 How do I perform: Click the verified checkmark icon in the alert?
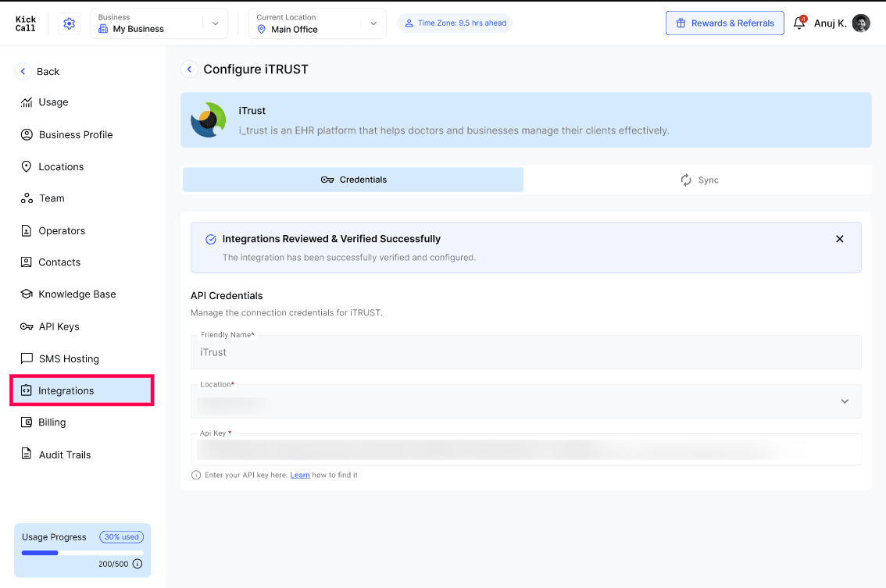coord(211,240)
